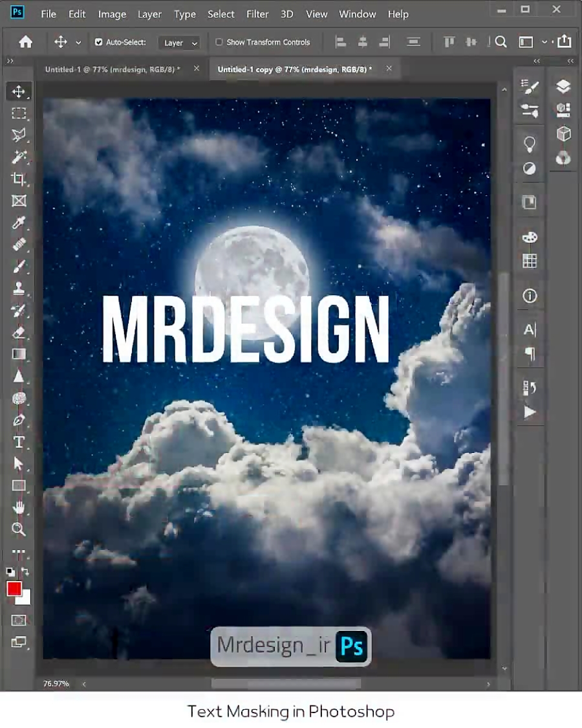Open the Filter menu
The height and width of the screenshot is (728, 582).
pos(257,14)
